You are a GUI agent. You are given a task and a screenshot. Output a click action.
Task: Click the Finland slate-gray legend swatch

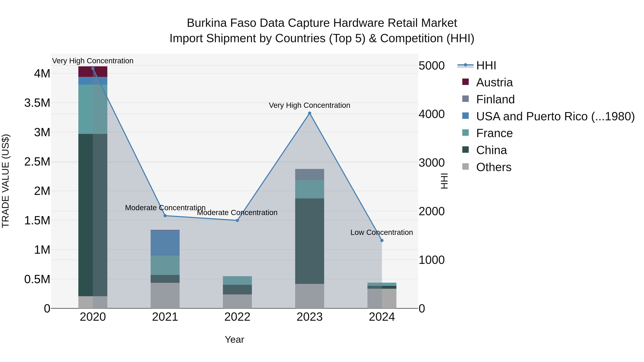[465, 99]
